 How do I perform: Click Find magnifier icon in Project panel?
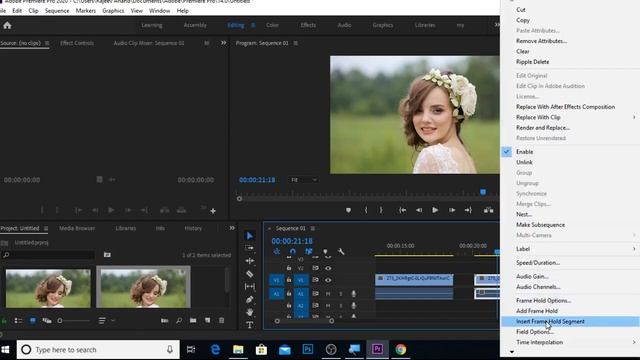pyautogui.click(x=179, y=320)
